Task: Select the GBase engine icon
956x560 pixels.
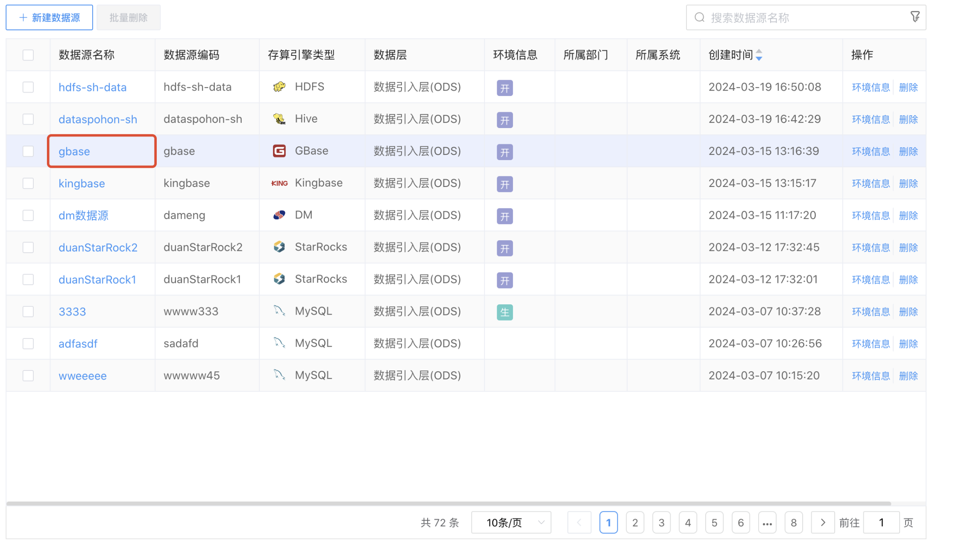Action: click(x=279, y=151)
